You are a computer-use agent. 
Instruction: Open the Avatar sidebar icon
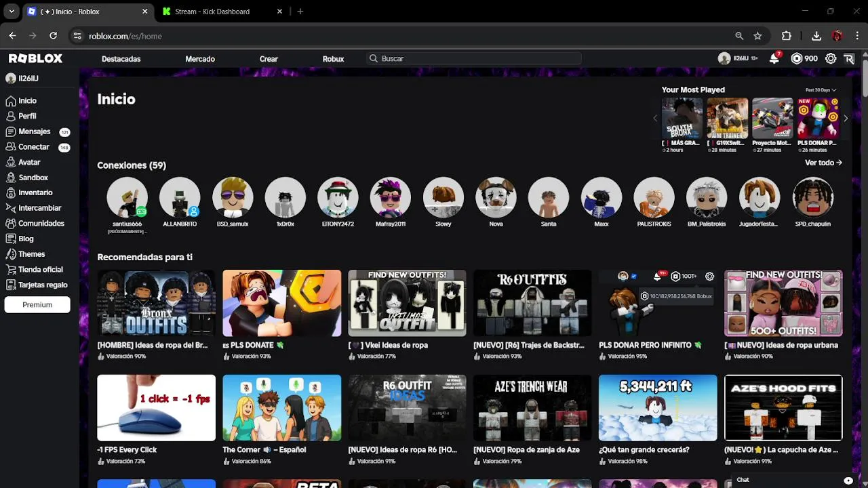coord(11,163)
